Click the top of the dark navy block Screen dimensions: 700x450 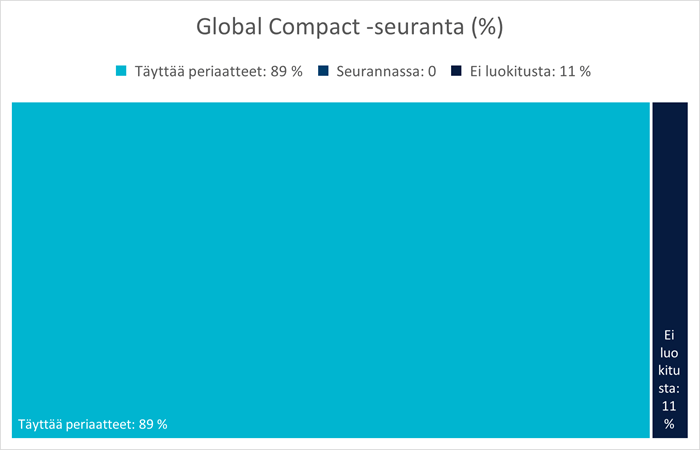(669, 110)
